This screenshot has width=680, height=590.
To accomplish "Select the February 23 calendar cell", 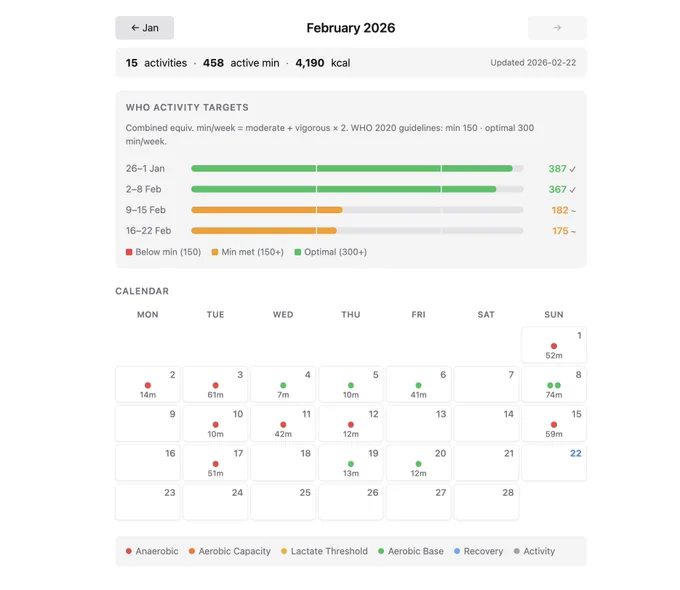I will [x=147, y=502].
